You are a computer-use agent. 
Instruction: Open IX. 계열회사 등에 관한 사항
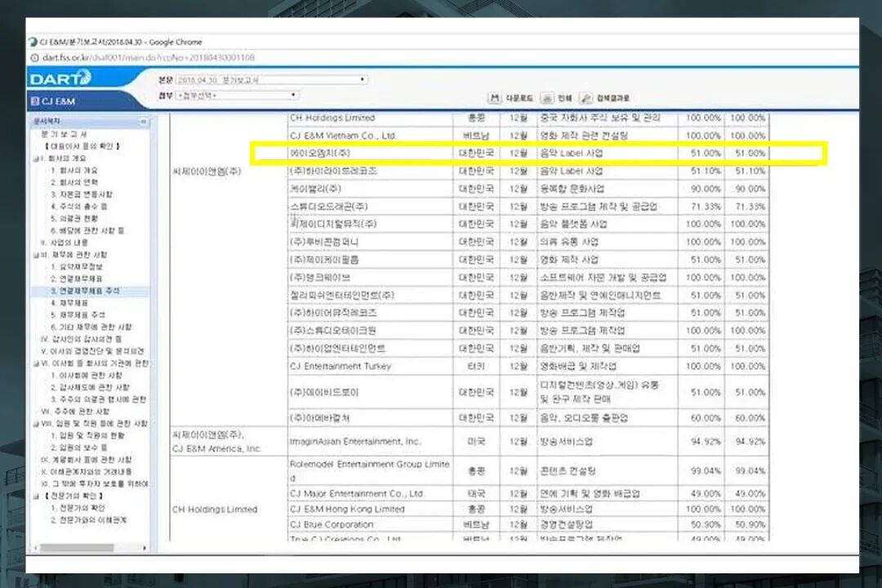[x=86, y=461]
